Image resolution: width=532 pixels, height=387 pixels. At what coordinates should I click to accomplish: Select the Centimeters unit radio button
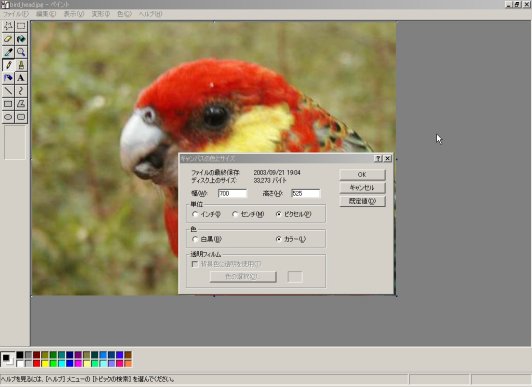coord(235,214)
